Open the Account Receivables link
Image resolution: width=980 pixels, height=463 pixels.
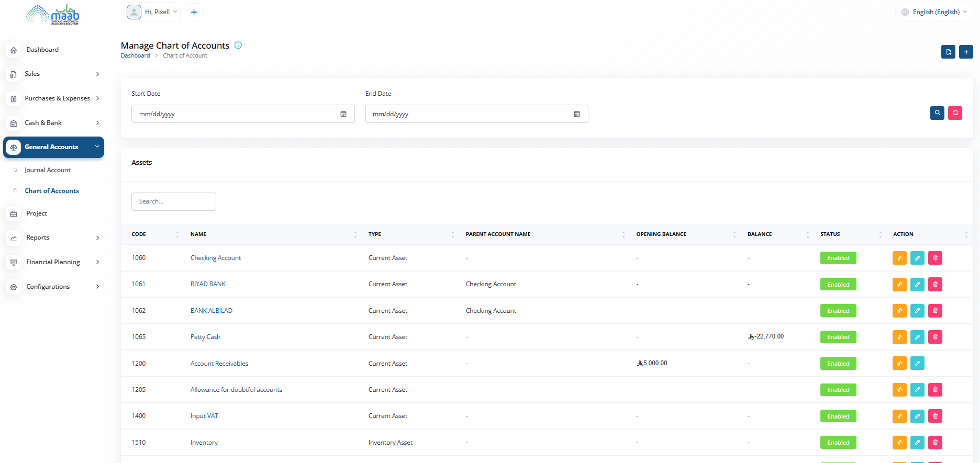(219, 364)
